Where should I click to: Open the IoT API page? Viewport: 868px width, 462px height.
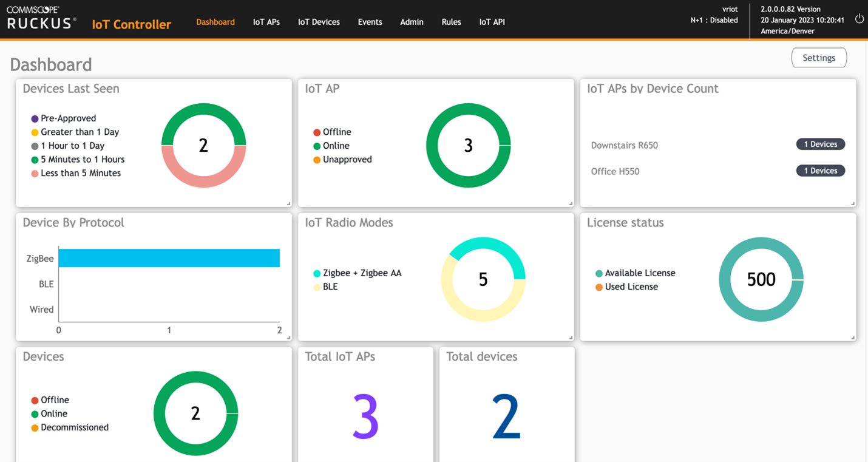492,22
